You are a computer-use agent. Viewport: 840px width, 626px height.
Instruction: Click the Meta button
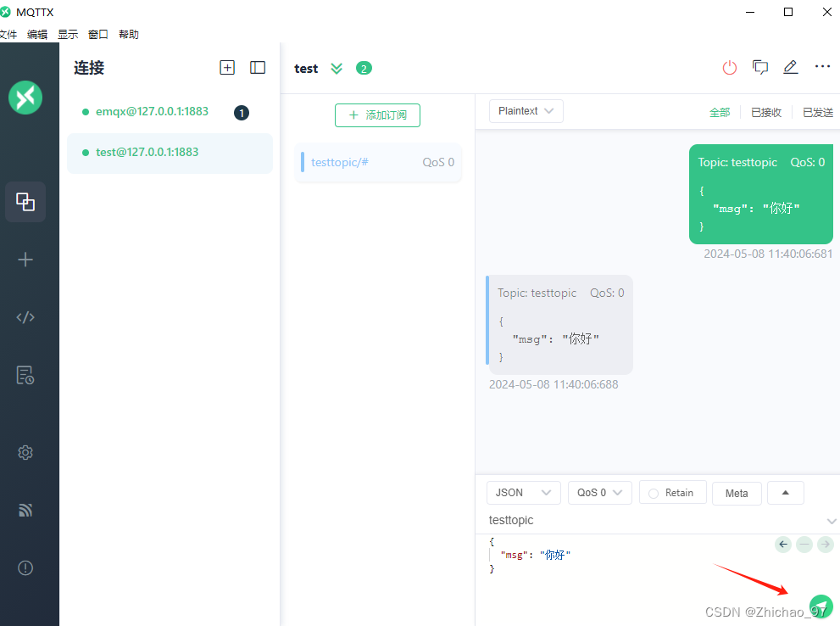tap(737, 493)
